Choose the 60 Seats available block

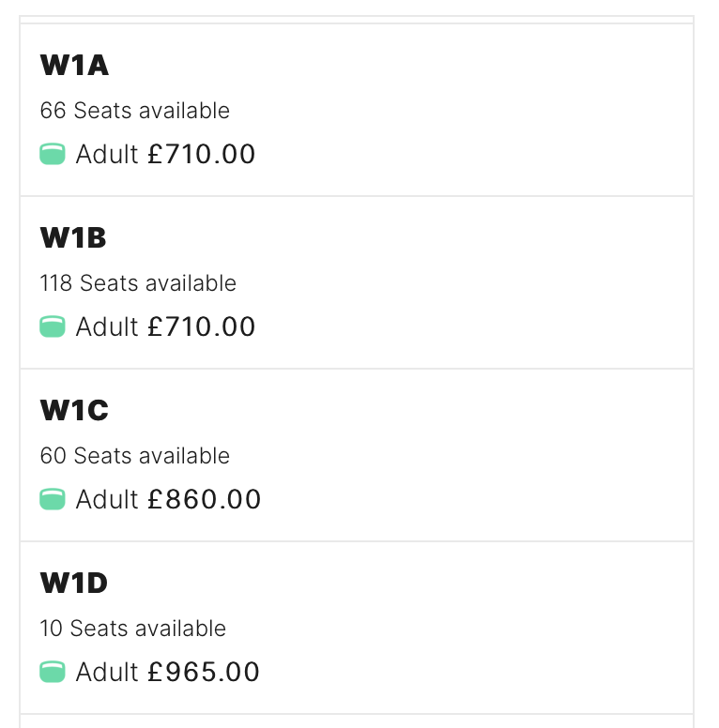click(x=135, y=456)
